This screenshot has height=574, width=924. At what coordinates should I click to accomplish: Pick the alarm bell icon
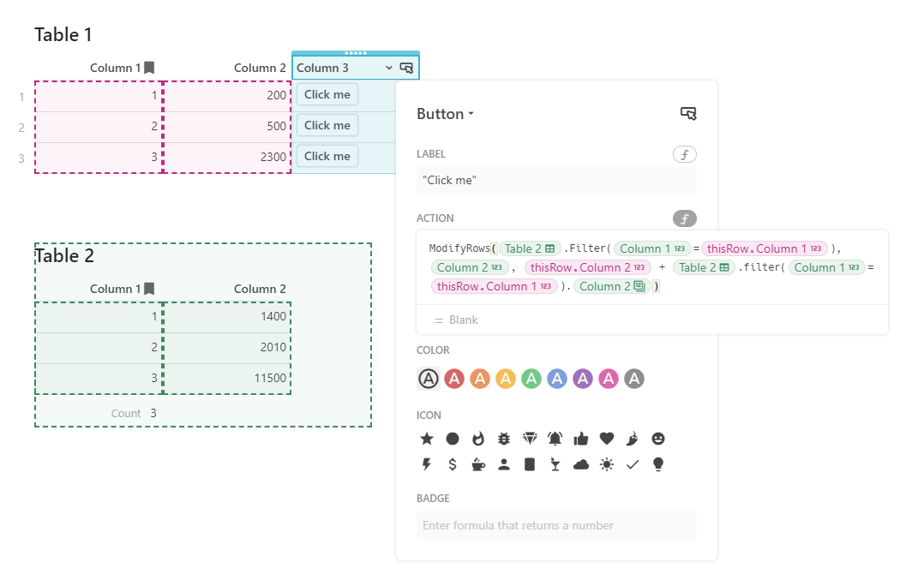coord(555,439)
